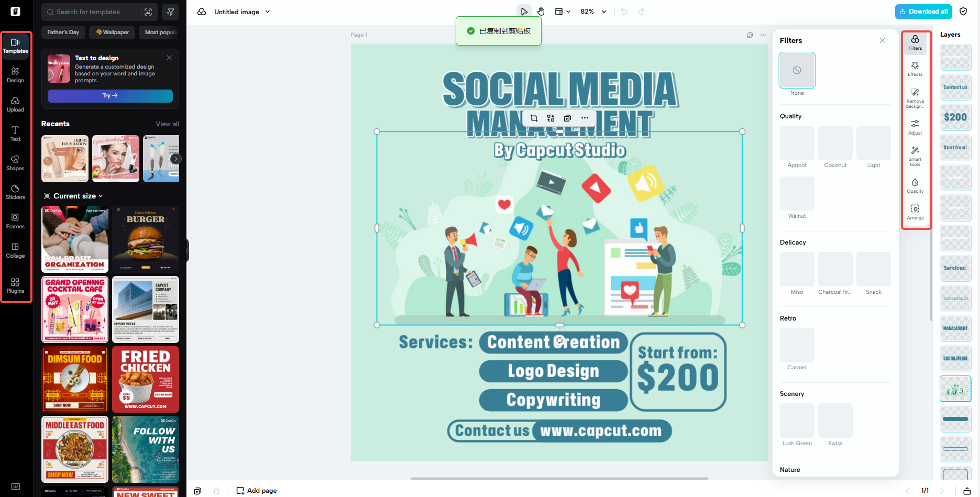Click the CapCut home logo
980x497 pixels.
pyautogui.click(x=16, y=12)
